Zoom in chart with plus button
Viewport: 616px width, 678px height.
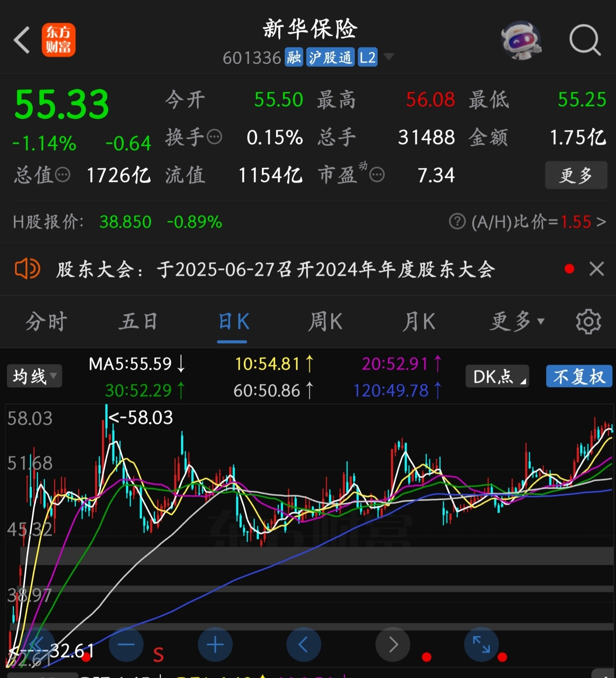click(x=215, y=644)
